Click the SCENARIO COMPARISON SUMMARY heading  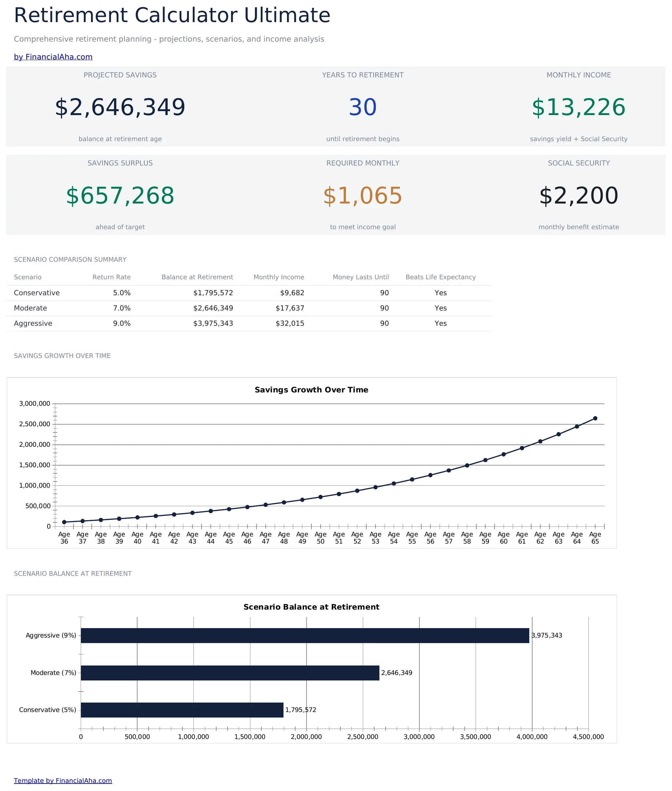[x=70, y=259]
